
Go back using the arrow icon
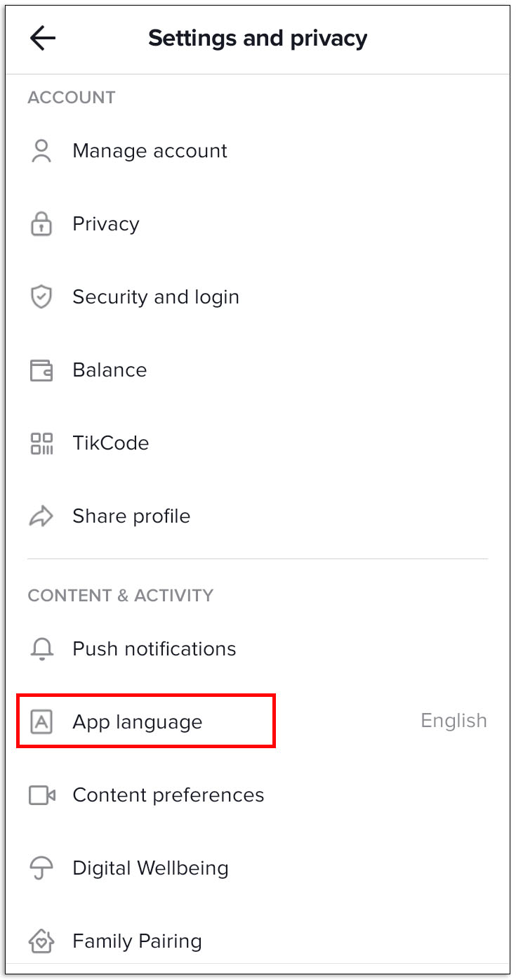click(x=42, y=38)
